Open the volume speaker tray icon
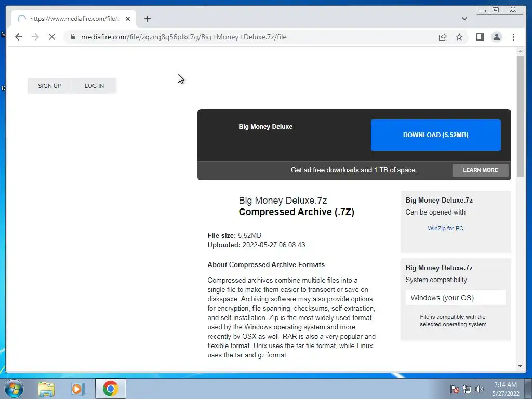 [x=479, y=389]
